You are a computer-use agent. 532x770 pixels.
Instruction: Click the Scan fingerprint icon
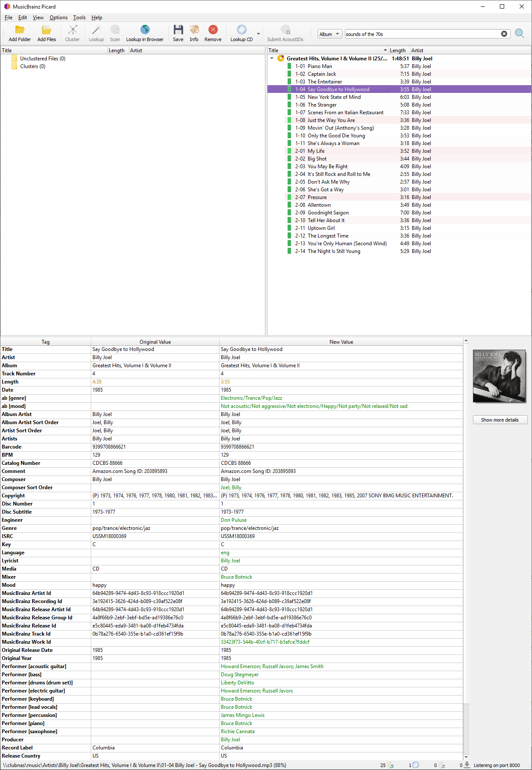pyautogui.click(x=115, y=30)
